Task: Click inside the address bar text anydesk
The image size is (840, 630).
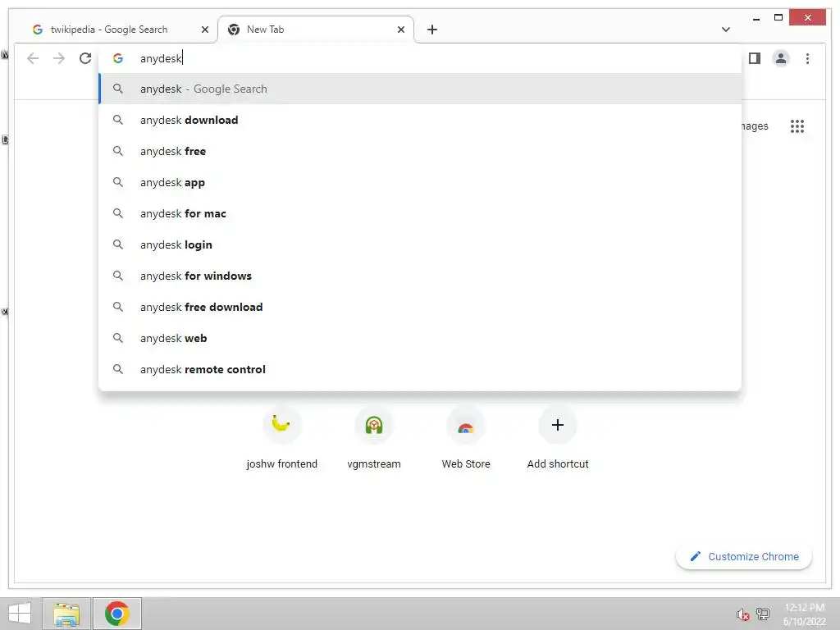Action: (x=161, y=58)
